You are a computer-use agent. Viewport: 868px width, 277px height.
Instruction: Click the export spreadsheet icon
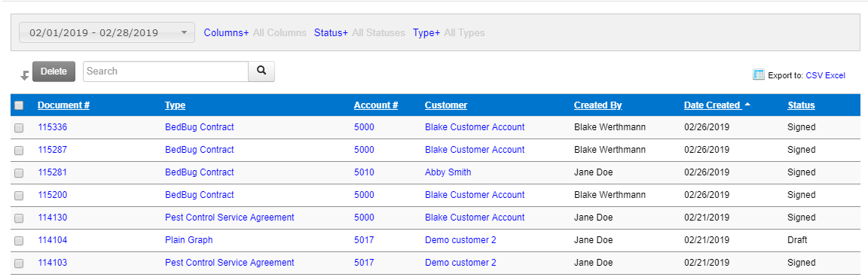(x=759, y=75)
